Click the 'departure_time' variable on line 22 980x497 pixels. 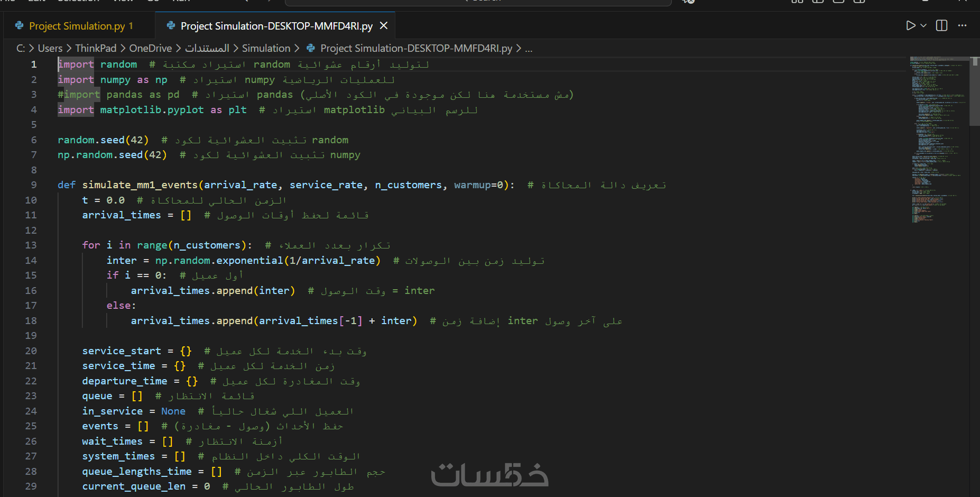pyautogui.click(x=125, y=381)
